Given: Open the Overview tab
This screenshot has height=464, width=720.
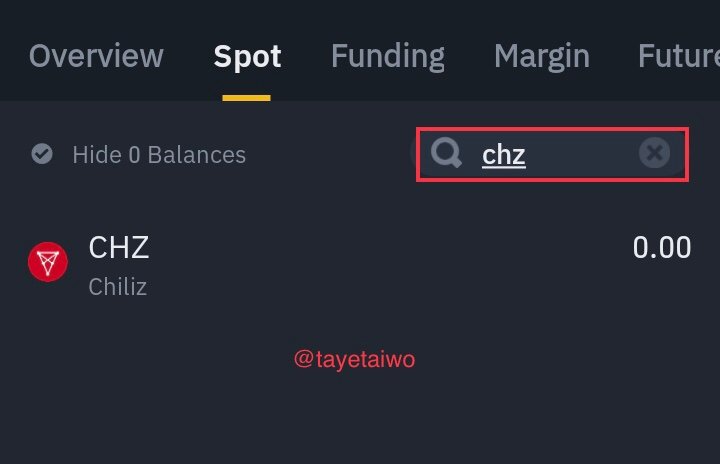Looking at the screenshot, I should [x=96, y=56].
